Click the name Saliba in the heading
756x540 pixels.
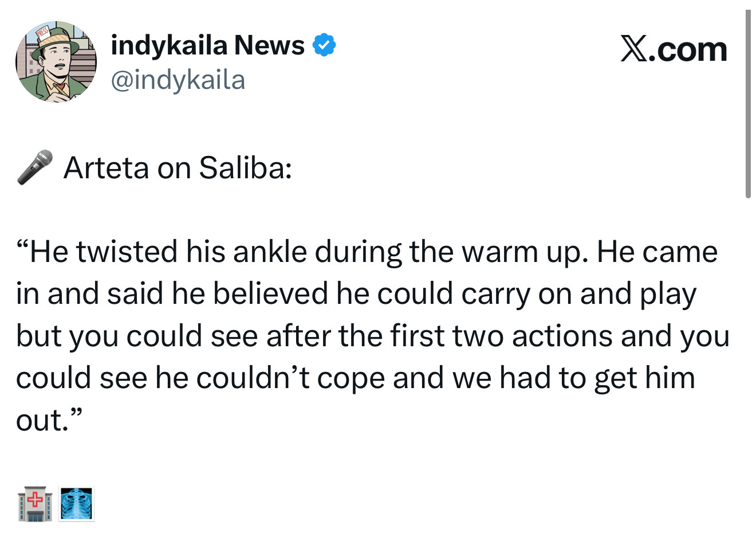(245, 168)
